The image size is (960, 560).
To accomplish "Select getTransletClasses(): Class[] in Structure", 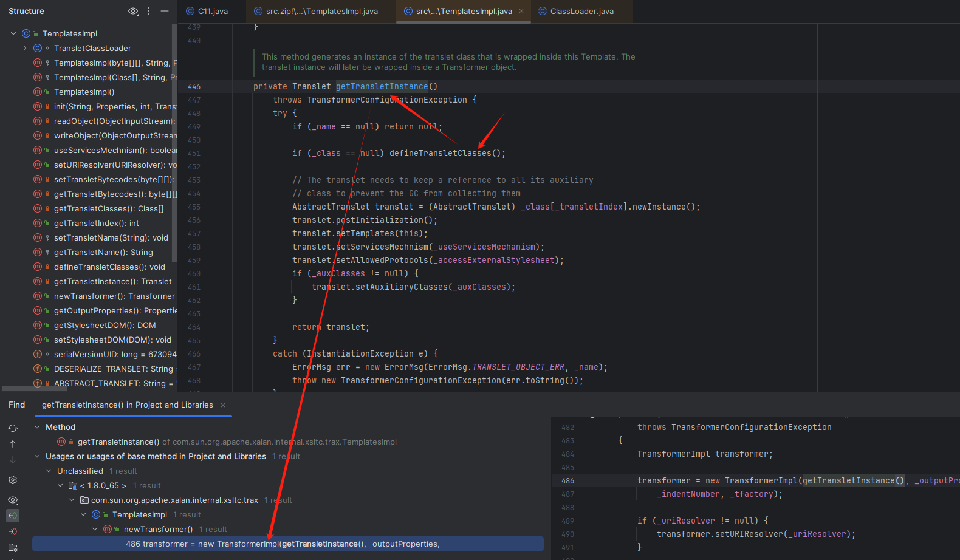I will pyautogui.click(x=109, y=208).
